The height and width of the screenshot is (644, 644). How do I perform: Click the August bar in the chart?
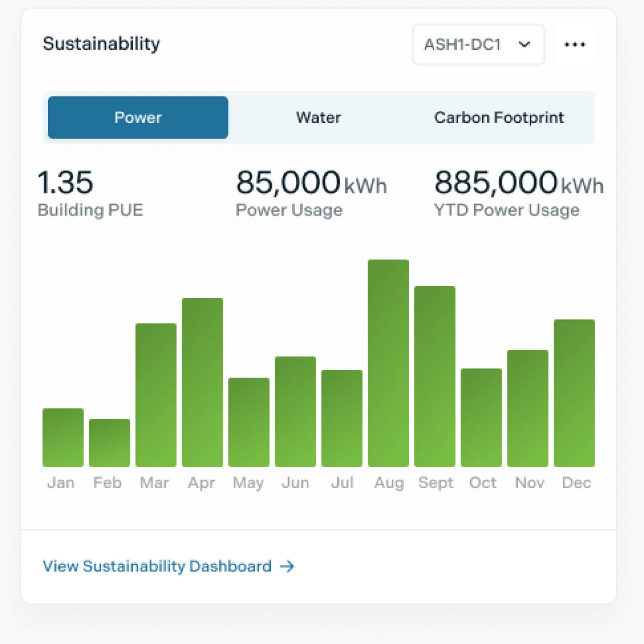coord(388,363)
